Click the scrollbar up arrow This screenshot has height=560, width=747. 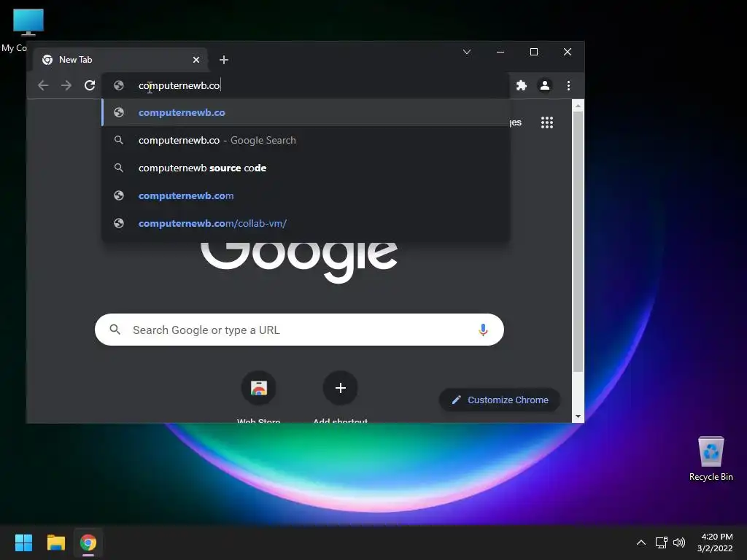coord(578,106)
